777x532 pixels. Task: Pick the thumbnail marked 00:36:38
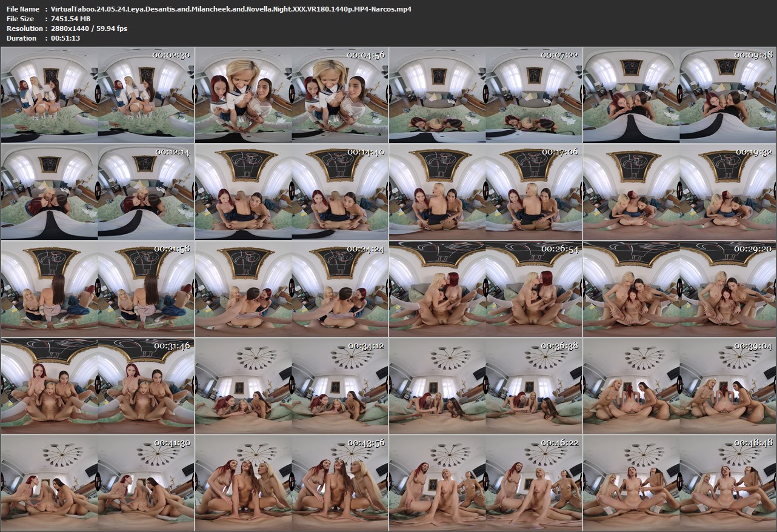pyautogui.click(x=485, y=385)
